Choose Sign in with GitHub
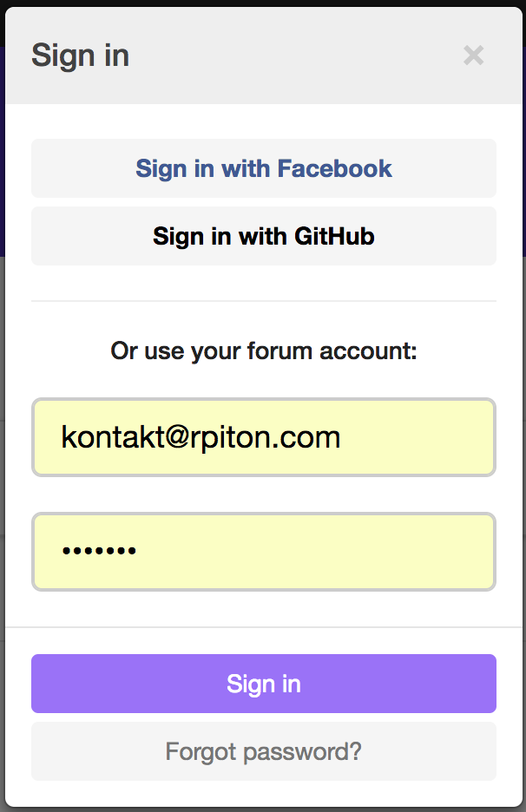The width and height of the screenshot is (526, 812). (264, 236)
